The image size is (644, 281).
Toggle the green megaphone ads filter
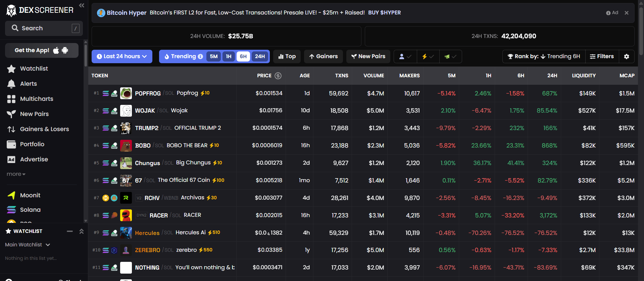point(450,56)
